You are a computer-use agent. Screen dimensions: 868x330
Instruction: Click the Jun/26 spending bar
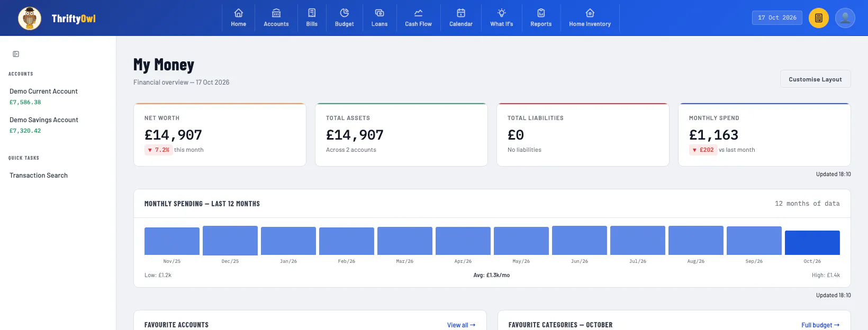point(580,241)
